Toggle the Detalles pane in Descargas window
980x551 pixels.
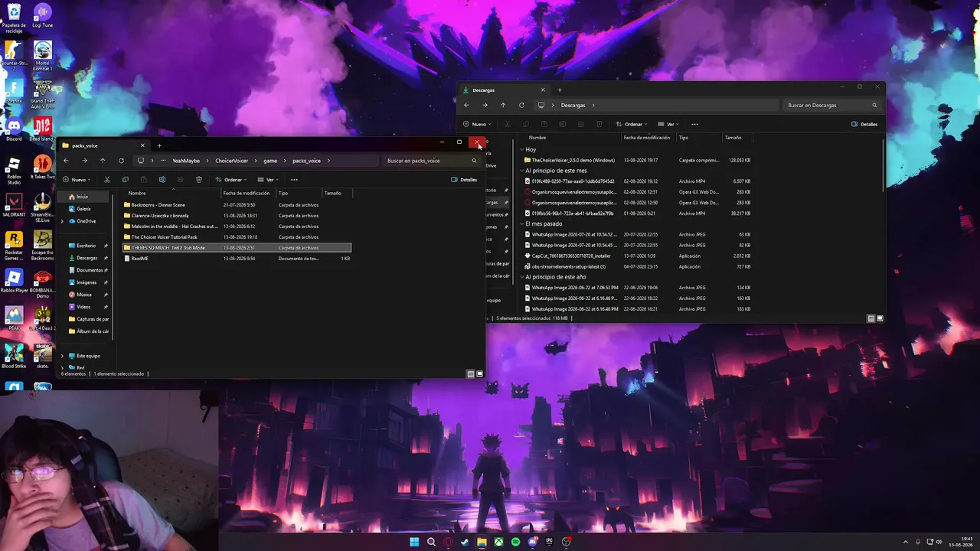tap(864, 124)
